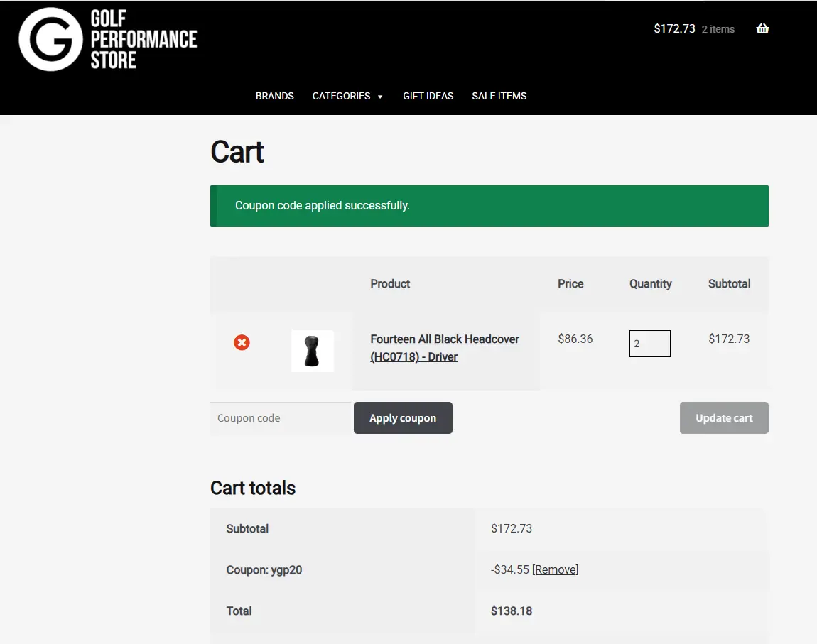Open the Brands menu

click(274, 96)
